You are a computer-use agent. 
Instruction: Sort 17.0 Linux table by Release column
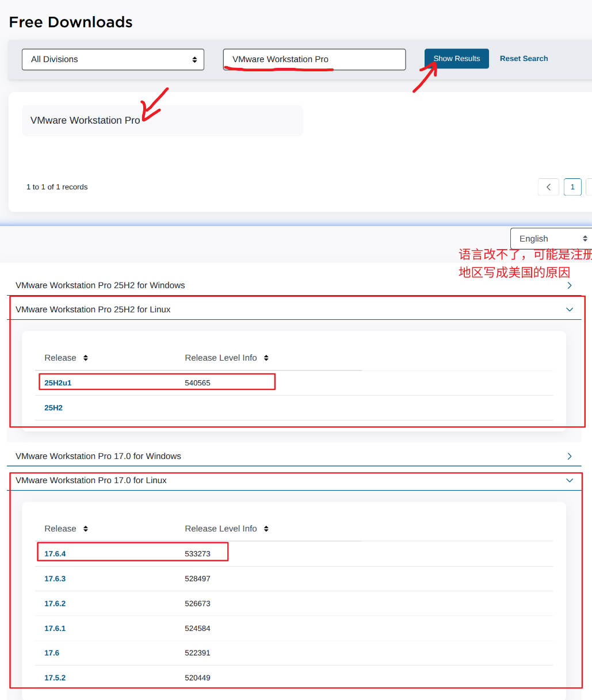click(85, 529)
